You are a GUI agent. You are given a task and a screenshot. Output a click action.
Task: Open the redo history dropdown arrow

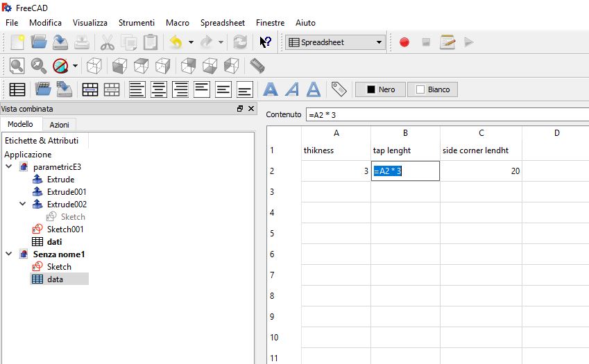coord(221,42)
